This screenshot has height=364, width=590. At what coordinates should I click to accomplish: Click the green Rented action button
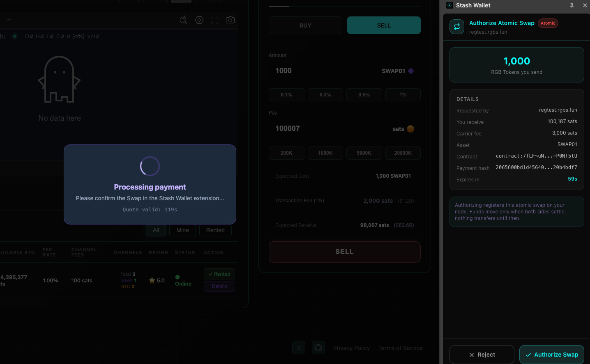pyautogui.click(x=219, y=274)
